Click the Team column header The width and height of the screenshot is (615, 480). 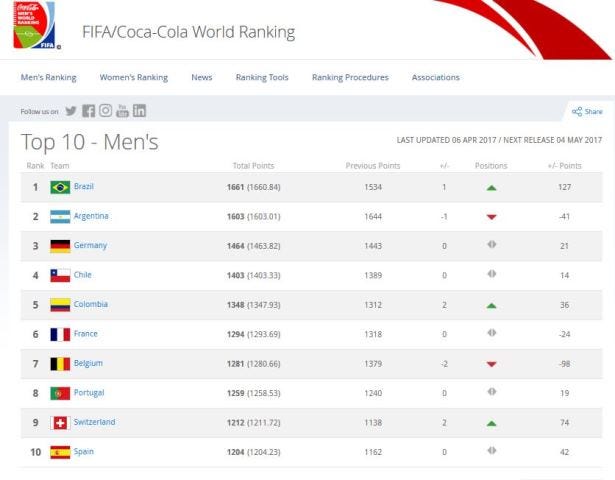[60, 165]
